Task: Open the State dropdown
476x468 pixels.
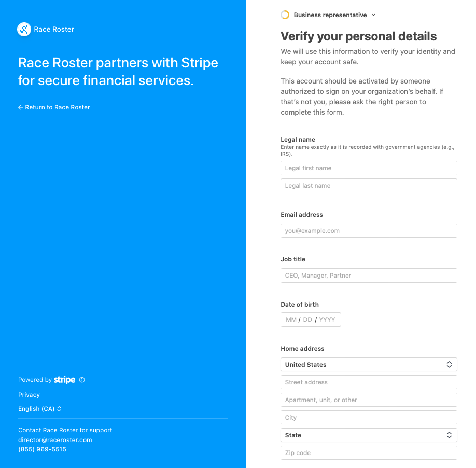Action: point(369,435)
